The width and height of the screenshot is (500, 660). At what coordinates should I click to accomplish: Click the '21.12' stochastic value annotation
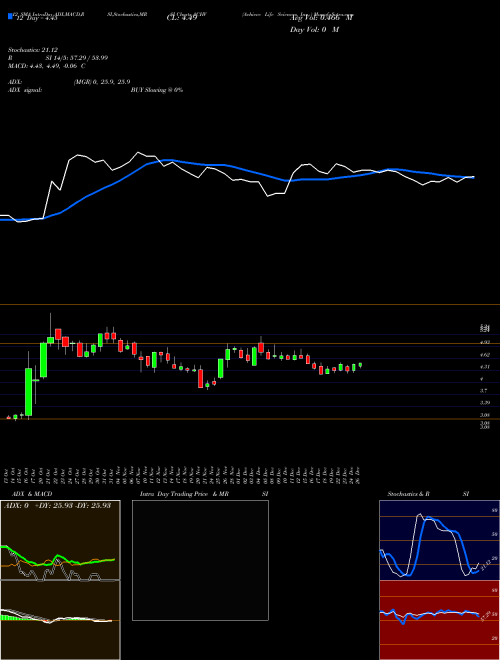click(486, 565)
